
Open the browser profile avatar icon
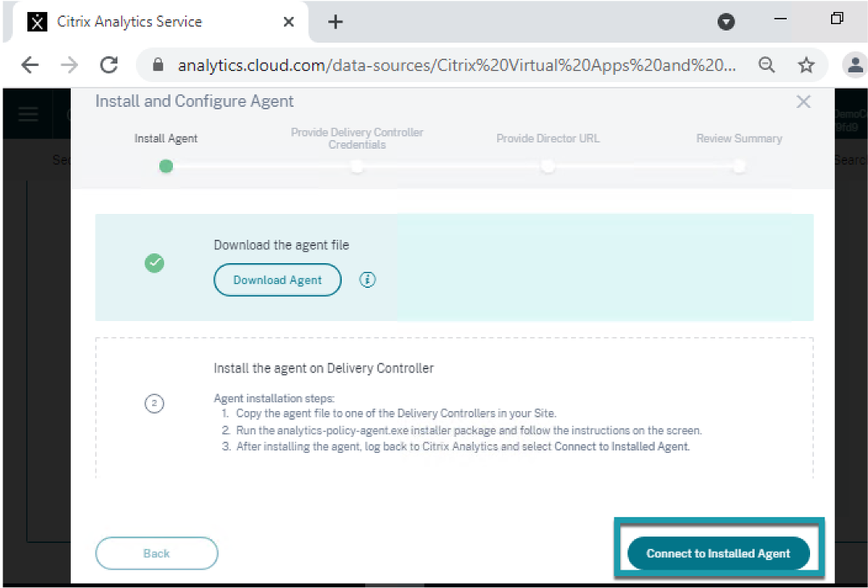point(854,65)
